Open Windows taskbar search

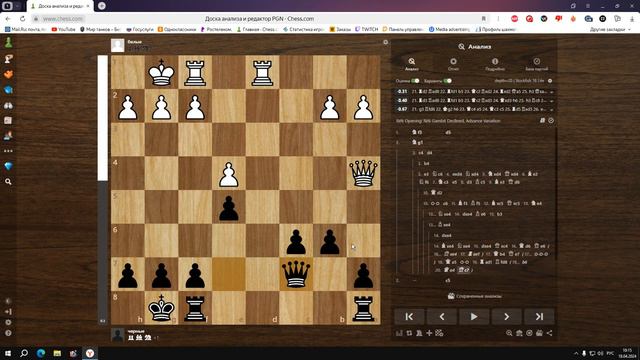[x=24, y=353]
